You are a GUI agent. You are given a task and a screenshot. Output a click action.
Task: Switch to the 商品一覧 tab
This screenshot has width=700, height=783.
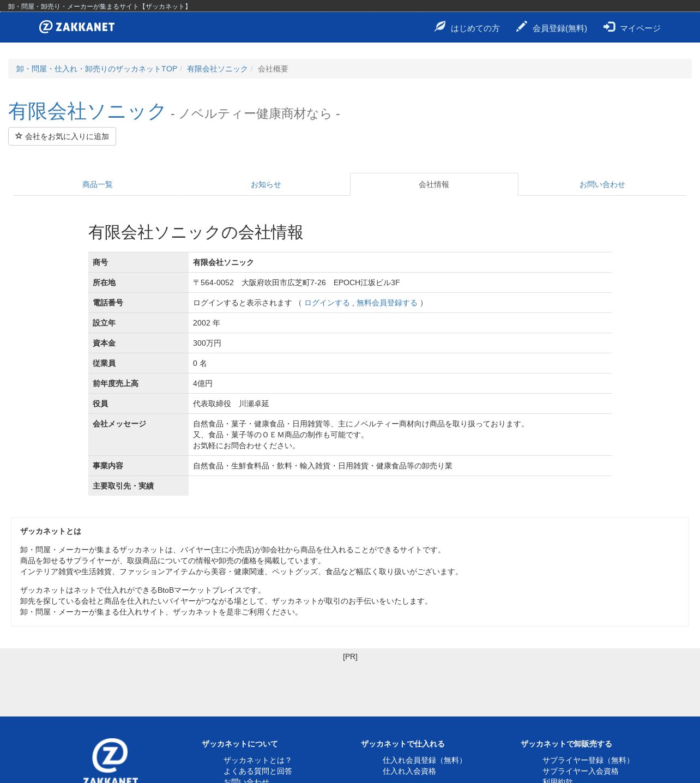pyautogui.click(x=98, y=184)
